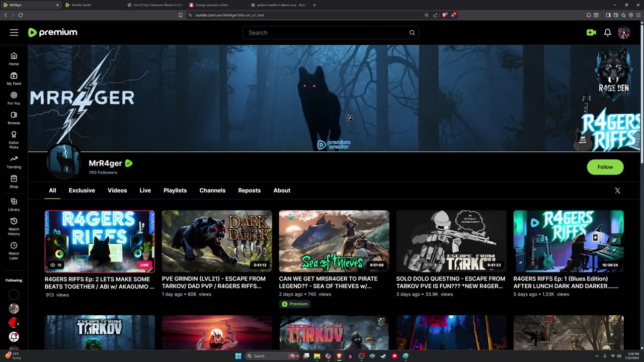This screenshot has width=644, height=362.
Task: Open the Windows Start menu
Action: coord(238,356)
